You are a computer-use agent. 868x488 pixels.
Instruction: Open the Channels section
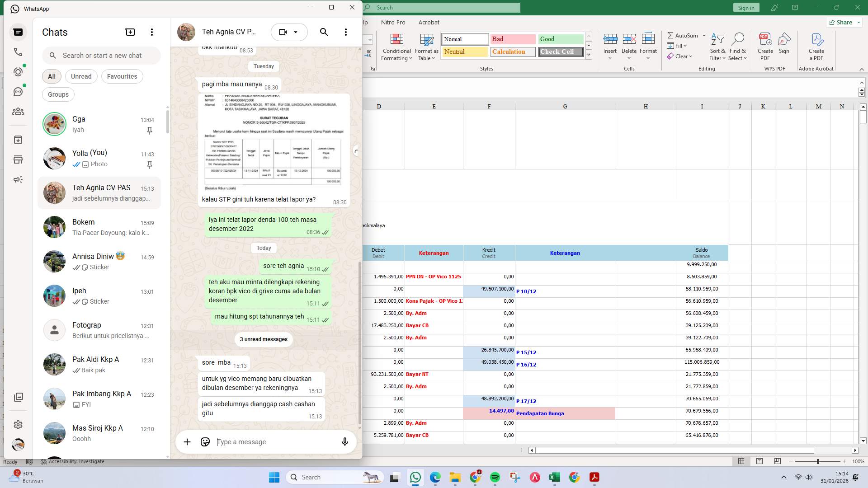point(18,91)
